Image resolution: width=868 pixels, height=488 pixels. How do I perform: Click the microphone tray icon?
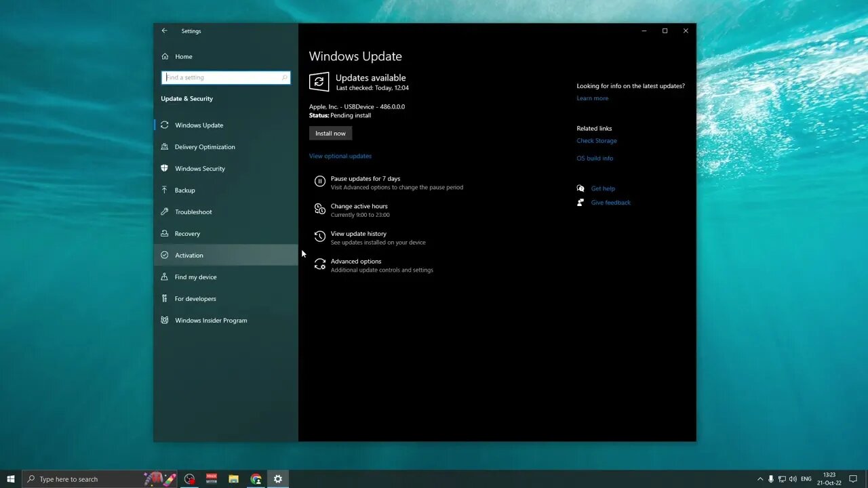771,479
